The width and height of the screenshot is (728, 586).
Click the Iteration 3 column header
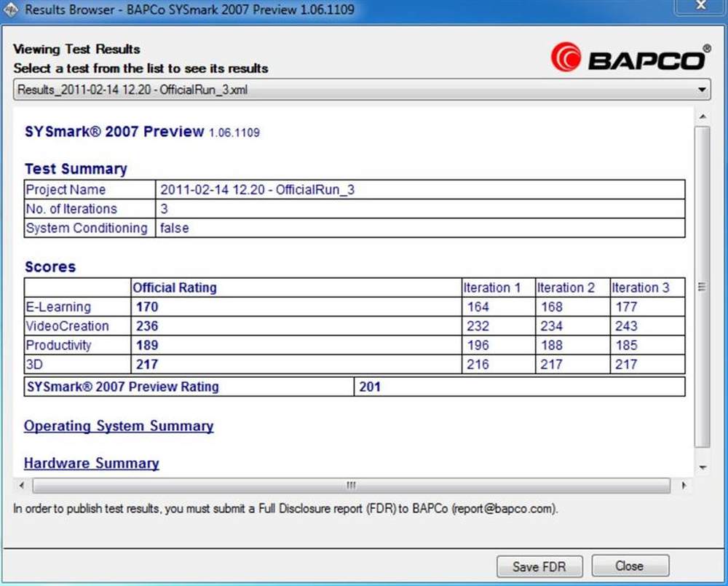tap(640, 288)
